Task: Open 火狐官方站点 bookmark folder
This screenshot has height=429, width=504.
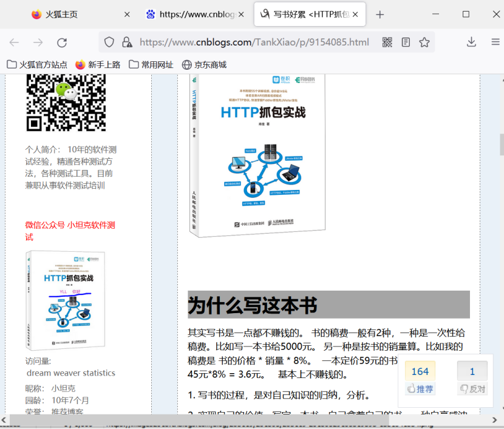Action: click(37, 64)
